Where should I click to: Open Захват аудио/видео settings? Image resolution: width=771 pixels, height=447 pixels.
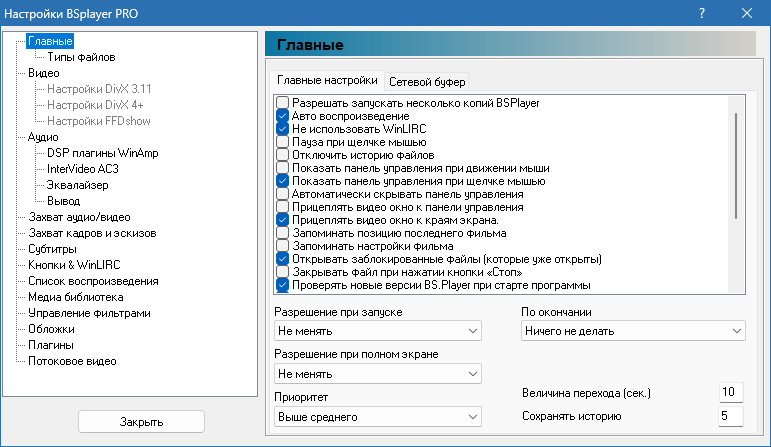[x=79, y=217]
